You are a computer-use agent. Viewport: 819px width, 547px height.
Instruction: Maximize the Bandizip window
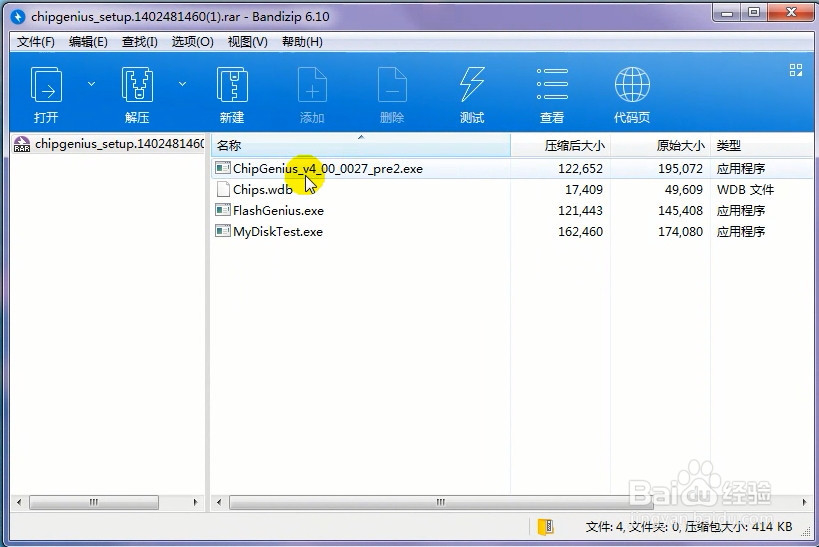coord(754,13)
